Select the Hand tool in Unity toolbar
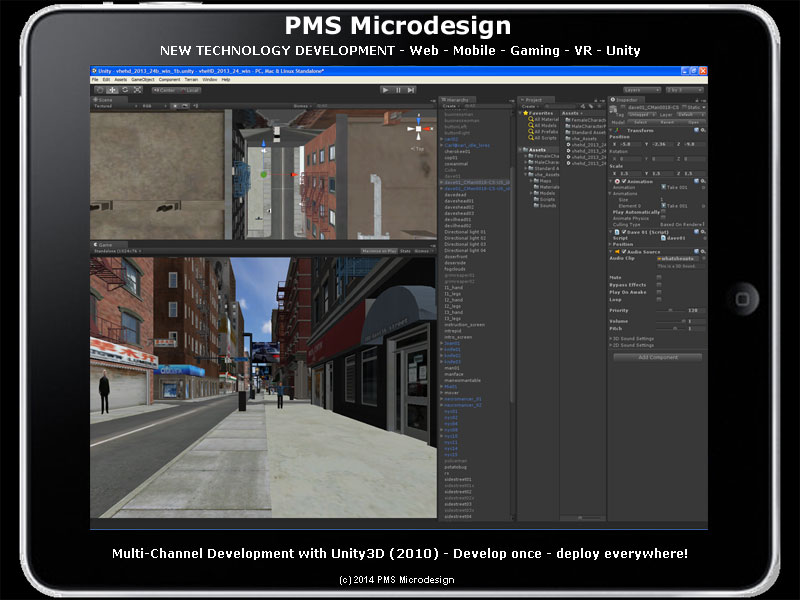 point(99,90)
